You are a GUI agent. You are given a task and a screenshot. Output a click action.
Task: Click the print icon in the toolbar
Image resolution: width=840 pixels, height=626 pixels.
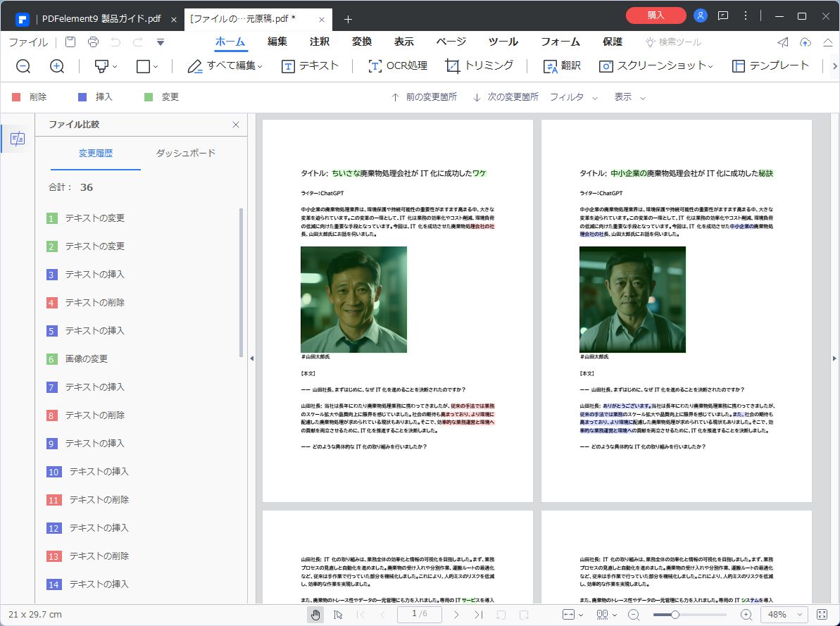pos(92,42)
